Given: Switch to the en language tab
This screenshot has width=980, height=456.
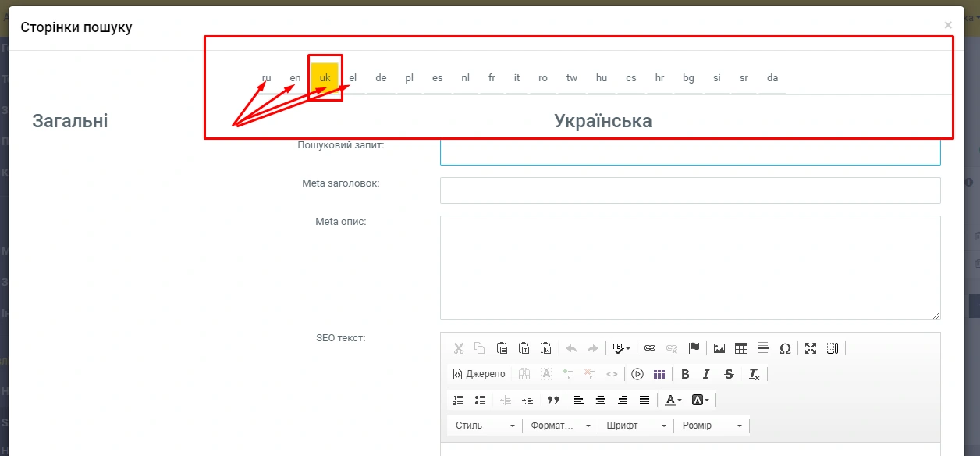Looking at the screenshot, I should tap(295, 78).
